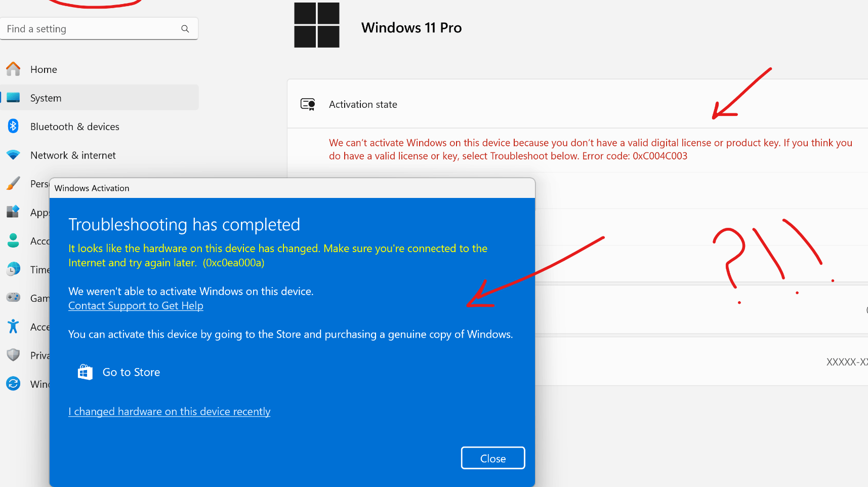Click the Time & language globe icon
This screenshot has width=868, height=487.
coord(13,269)
